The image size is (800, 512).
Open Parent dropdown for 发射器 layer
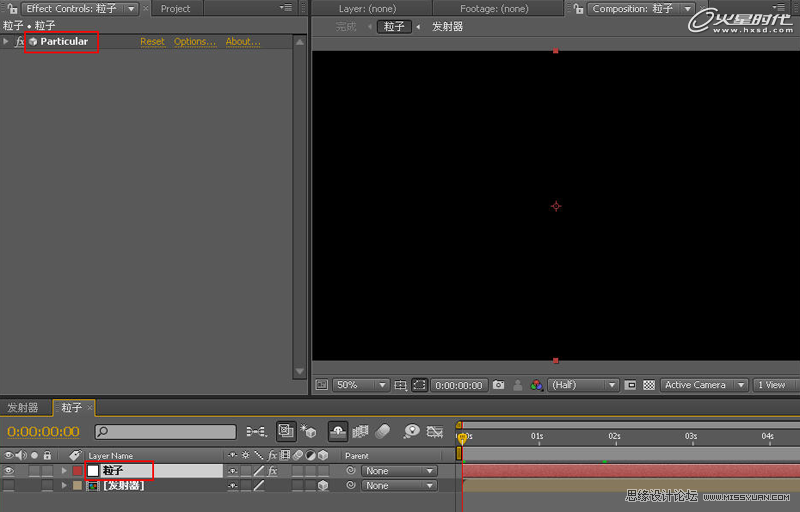coord(399,485)
